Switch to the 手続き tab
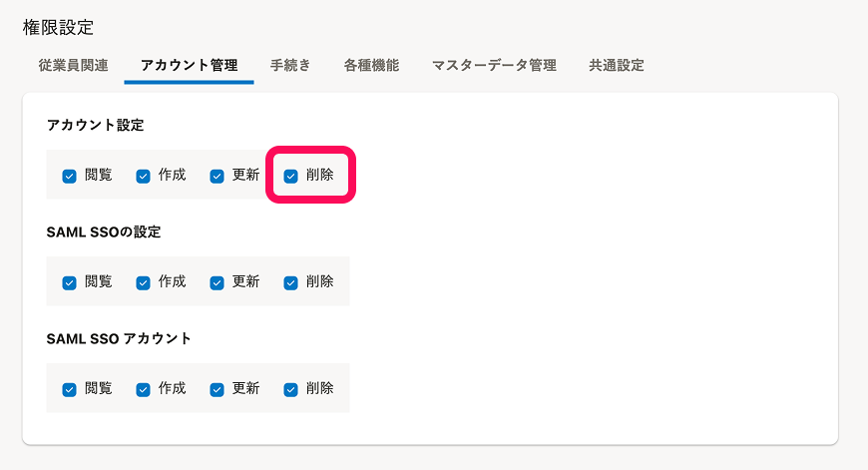The image size is (868, 470). tap(290, 66)
